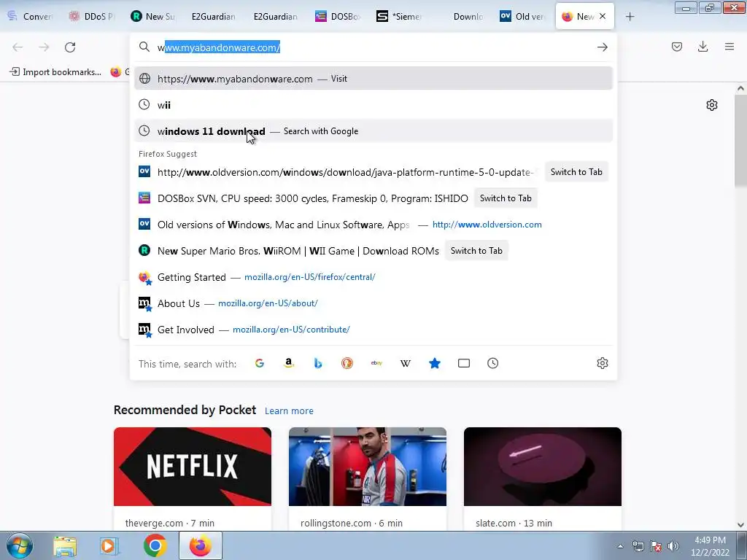Switch to Siemens tab
The height and width of the screenshot is (560, 747).
tap(399, 16)
